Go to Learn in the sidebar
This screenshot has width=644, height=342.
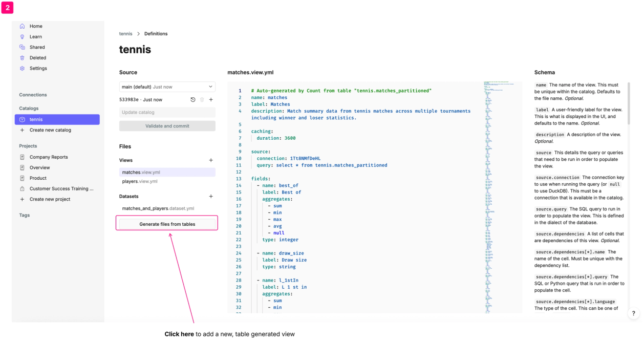pos(36,37)
